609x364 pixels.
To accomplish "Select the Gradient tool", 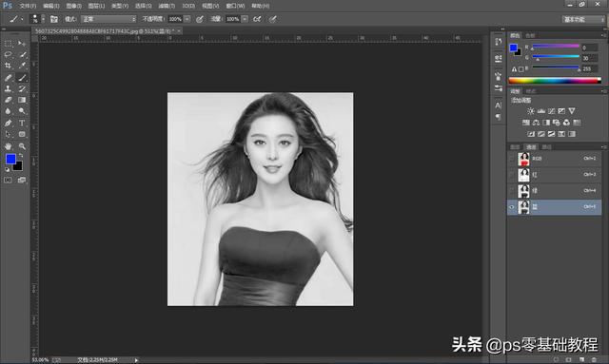I will point(22,100).
